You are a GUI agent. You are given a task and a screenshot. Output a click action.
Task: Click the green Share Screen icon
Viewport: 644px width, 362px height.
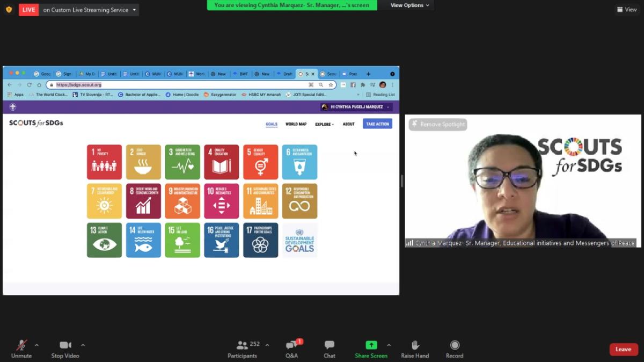coord(371,345)
